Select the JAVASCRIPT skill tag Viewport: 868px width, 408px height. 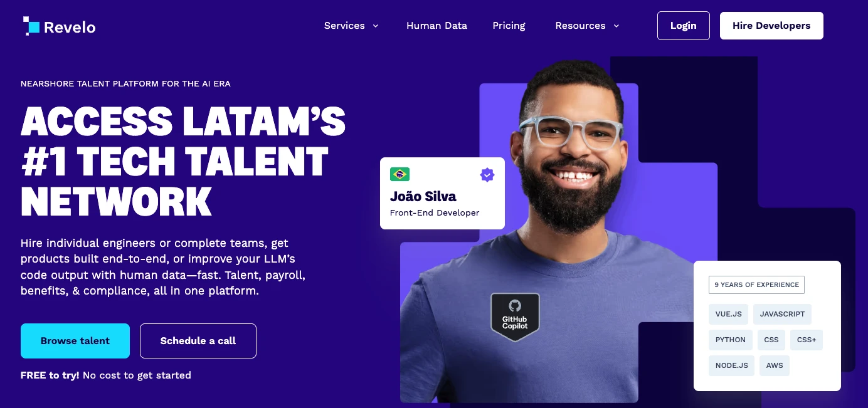pyautogui.click(x=782, y=314)
